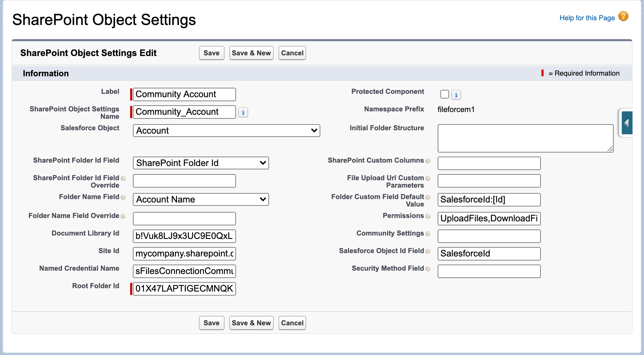Click help icon next to SharePoint Custom Columns
Viewport: 644px width, 355px height.
428,161
